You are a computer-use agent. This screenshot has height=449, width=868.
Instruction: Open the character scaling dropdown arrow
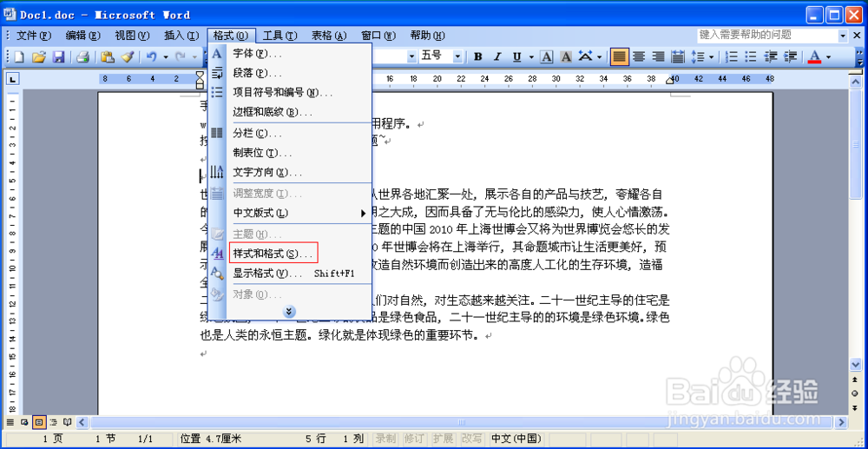tap(600, 56)
